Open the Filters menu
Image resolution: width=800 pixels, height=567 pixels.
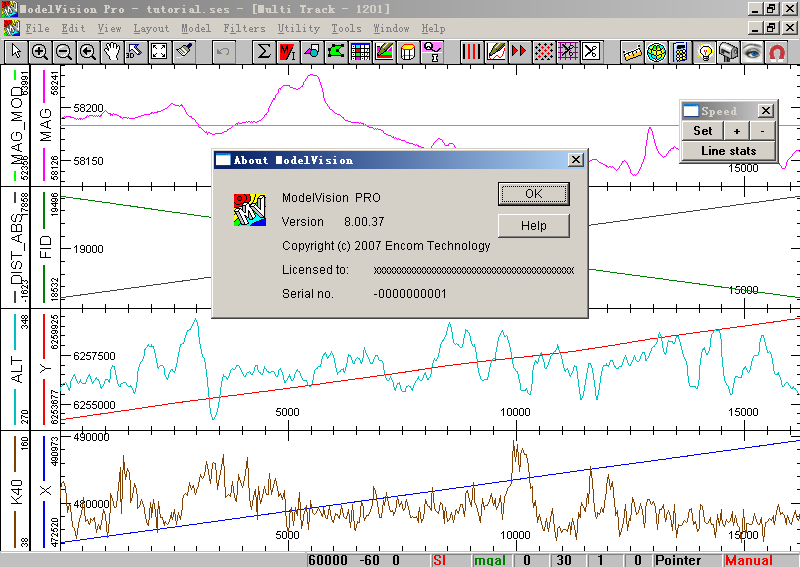pyautogui.click(x=244, y=29)
